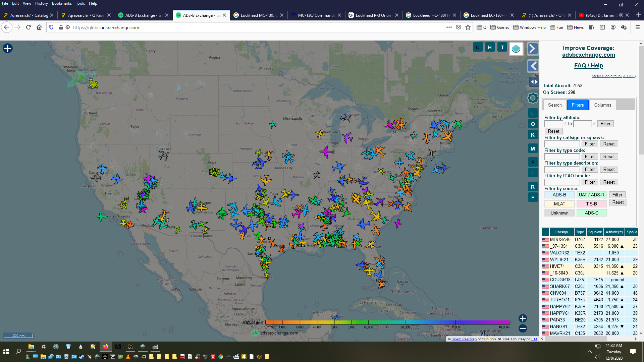Zoom in the map with plus button
This screenshot has width=644, height=362.
coord(523,318)
